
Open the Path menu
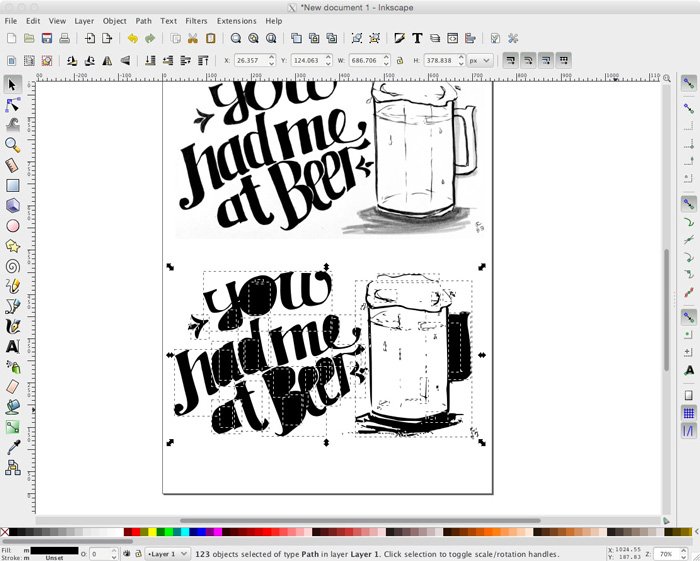tap(143, 21)
